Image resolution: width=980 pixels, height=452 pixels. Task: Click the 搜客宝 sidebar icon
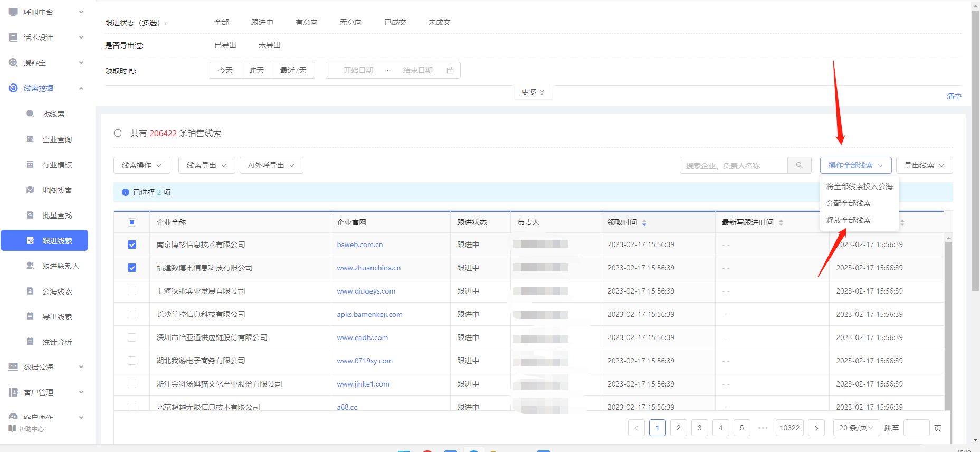13,62
